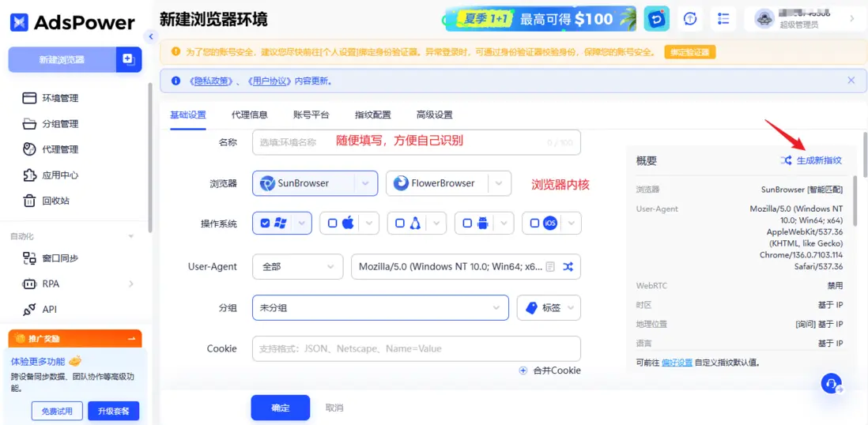The width and height of the screenshot is (868, 425).
Task: Open 分组管理 in the sidebar
Action: click(51, 124)
